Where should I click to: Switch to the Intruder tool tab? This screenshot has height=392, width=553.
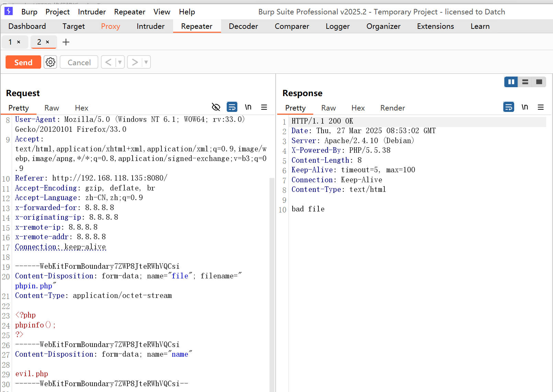(150, 26)
